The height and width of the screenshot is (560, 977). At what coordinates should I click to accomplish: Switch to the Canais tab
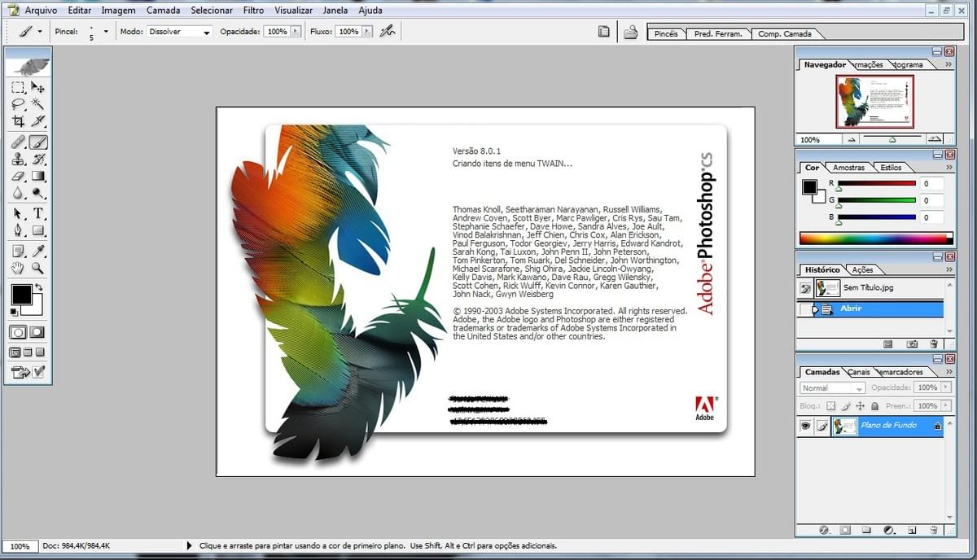pyautogui.click(x=859, y=371)
